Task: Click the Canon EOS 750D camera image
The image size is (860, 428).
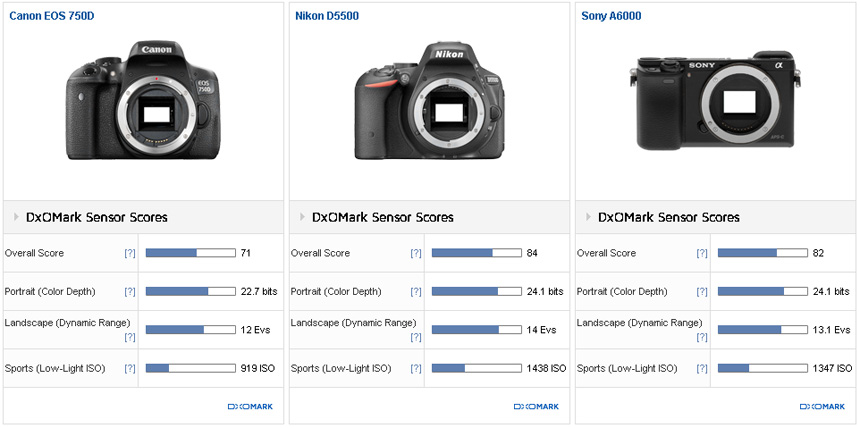Action: pos(143,101)
